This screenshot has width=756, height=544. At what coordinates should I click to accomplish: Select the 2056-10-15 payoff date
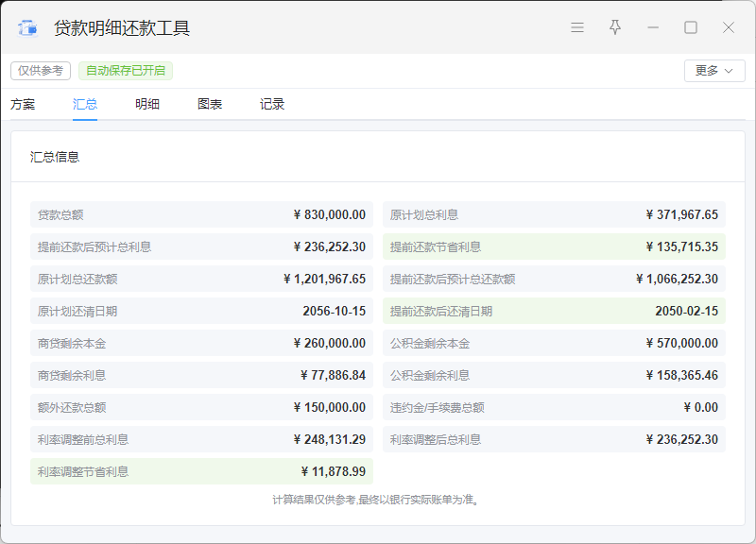335,312
